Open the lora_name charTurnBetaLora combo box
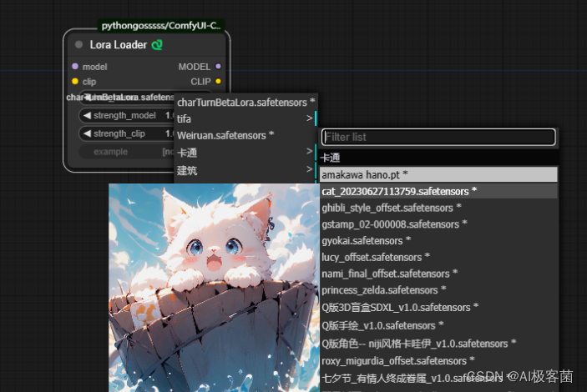Viewport: 587px width, 392px height. pyautogui.click(x=127, y=98)
